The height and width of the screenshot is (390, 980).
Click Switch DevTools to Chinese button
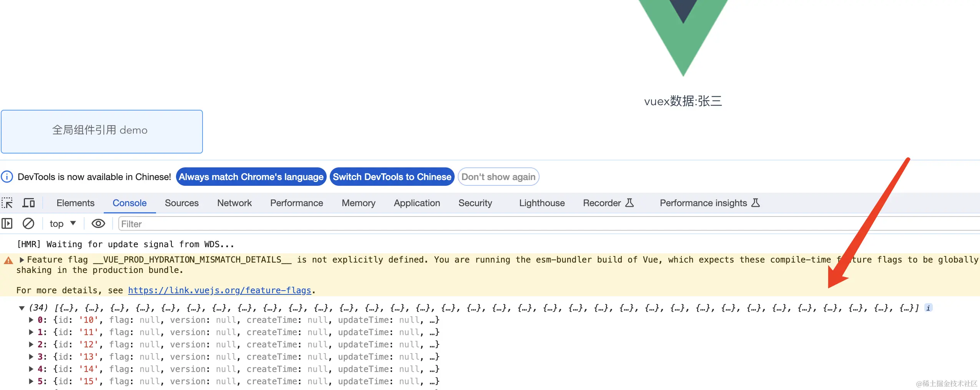coord(392,177)
